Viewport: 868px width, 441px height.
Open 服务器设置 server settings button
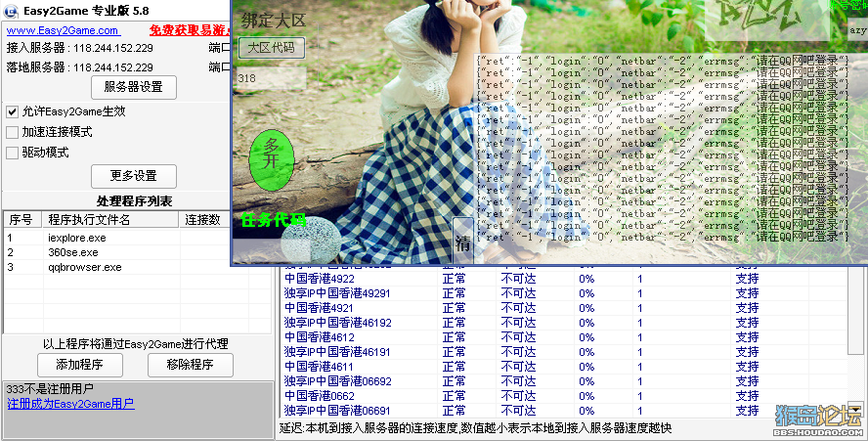click(133, 87)
